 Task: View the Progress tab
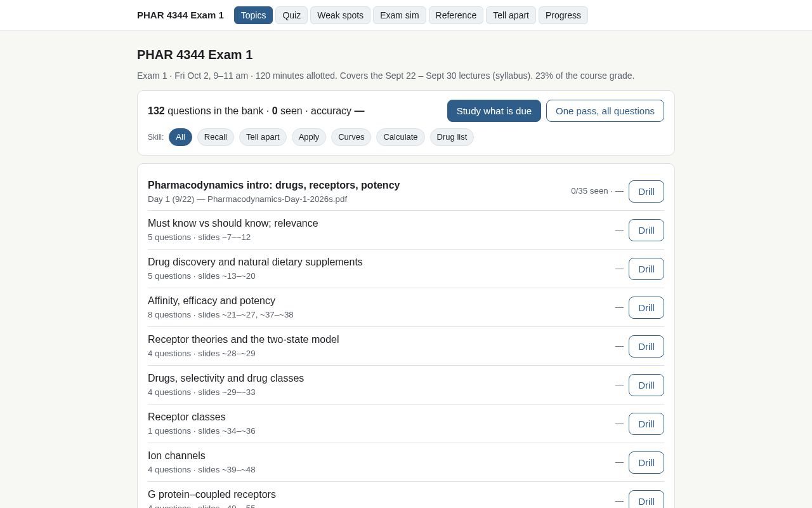click(x=563, y=15)
